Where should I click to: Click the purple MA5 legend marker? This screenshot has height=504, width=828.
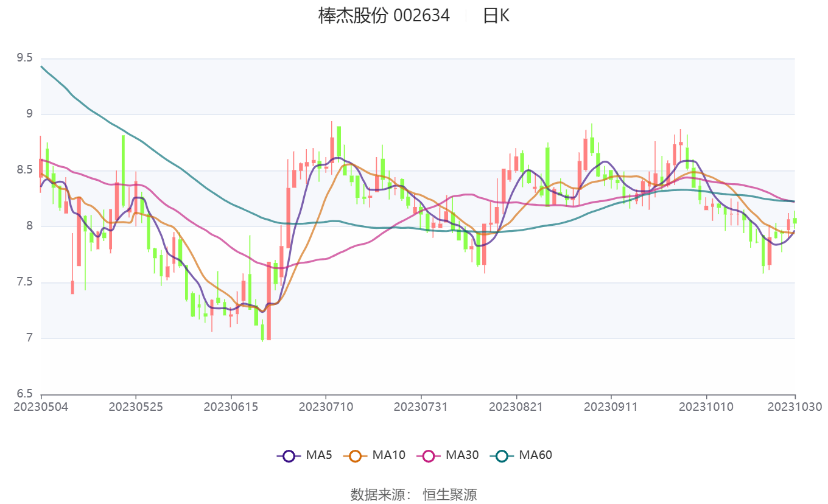click(x=289, y=455)
